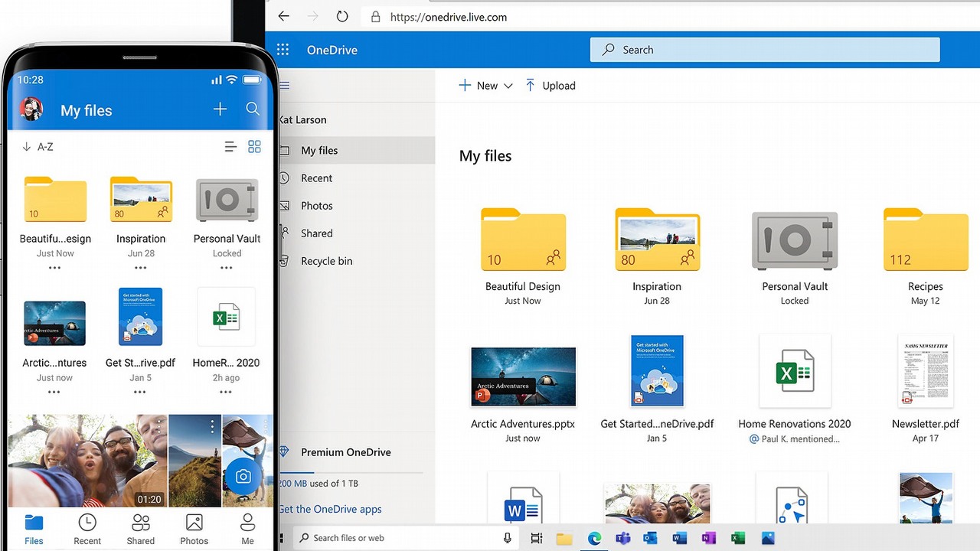
Task: Select Recycle bin in the sidebar
Action: click(x=326, y=261)
